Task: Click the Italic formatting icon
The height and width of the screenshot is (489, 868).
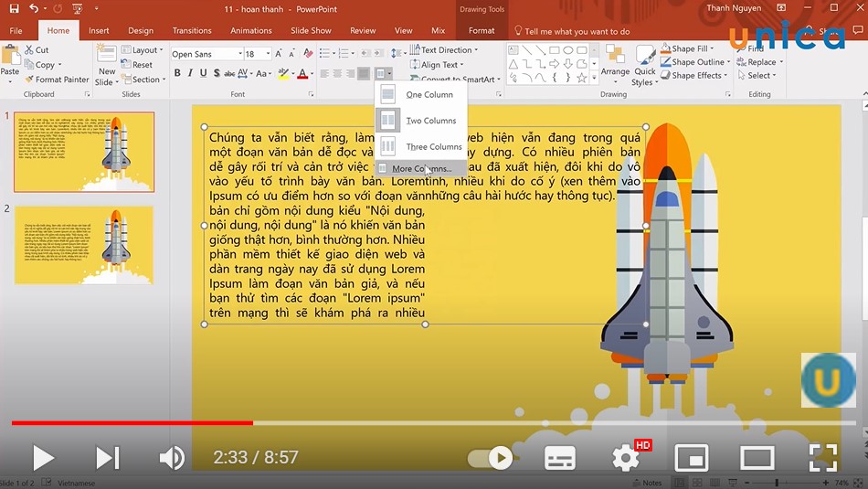Action: (190, 73)
